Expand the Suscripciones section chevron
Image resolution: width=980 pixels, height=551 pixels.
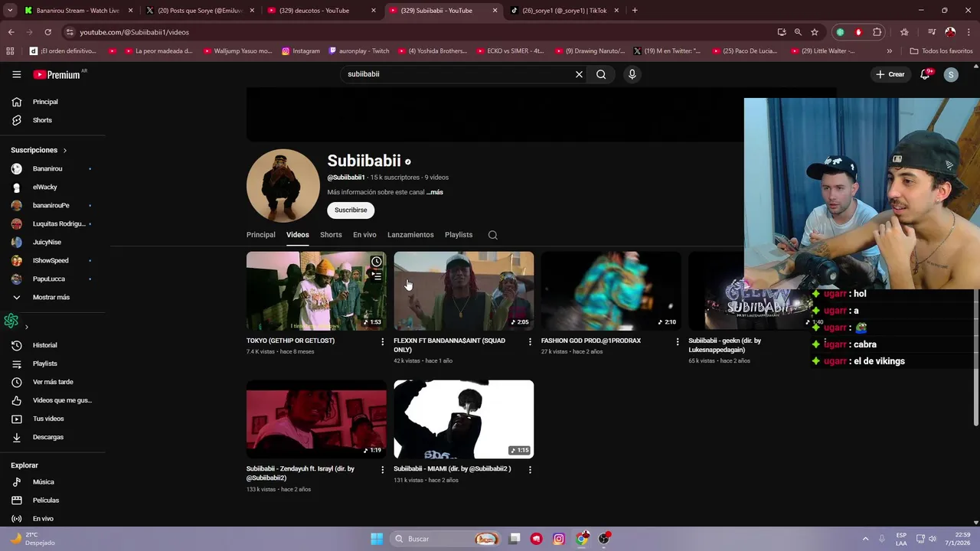point(65,150)
